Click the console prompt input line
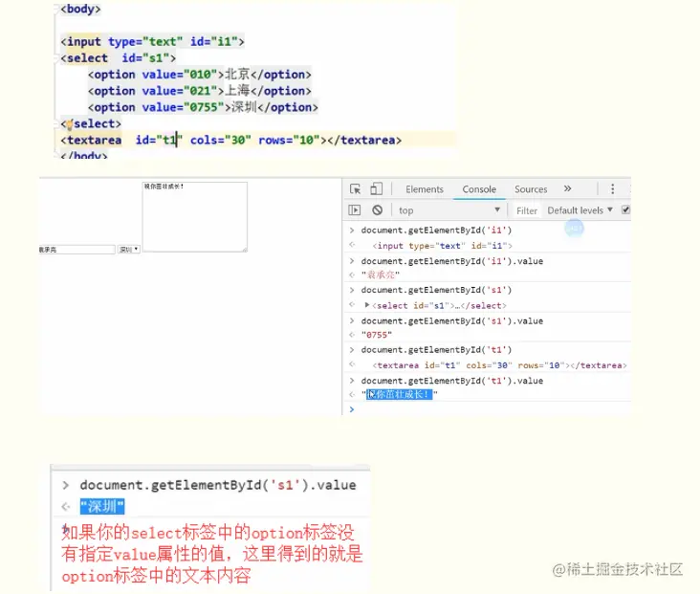700x594 pixels. [492, 409]
